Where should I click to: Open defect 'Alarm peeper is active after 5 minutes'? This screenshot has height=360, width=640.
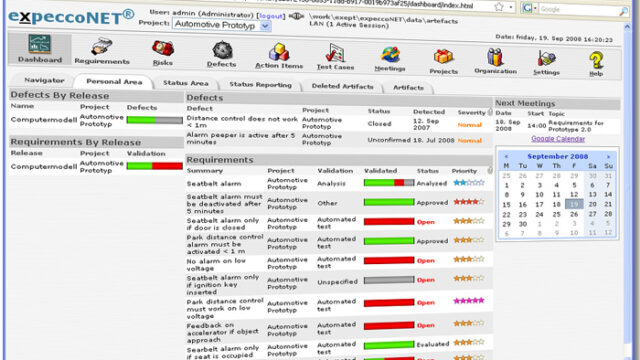tap(241, 138)
